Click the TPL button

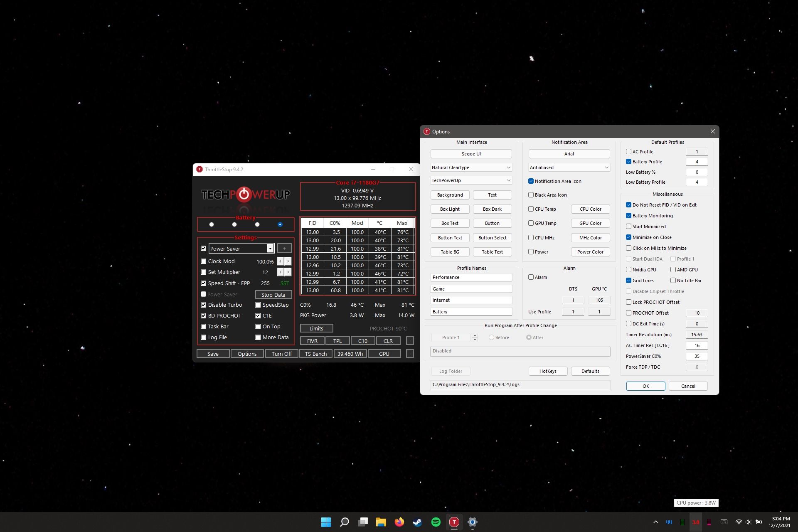point(337,341)
